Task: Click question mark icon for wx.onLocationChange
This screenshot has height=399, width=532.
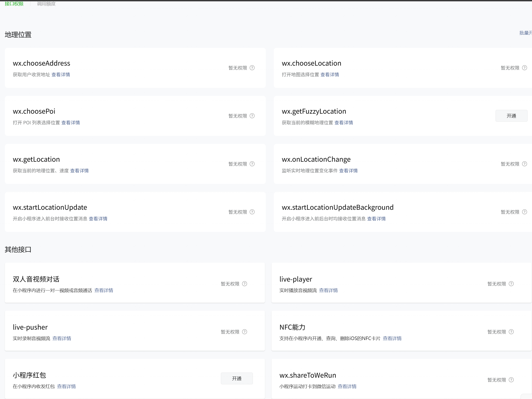Action: click(x=524, y=164)
